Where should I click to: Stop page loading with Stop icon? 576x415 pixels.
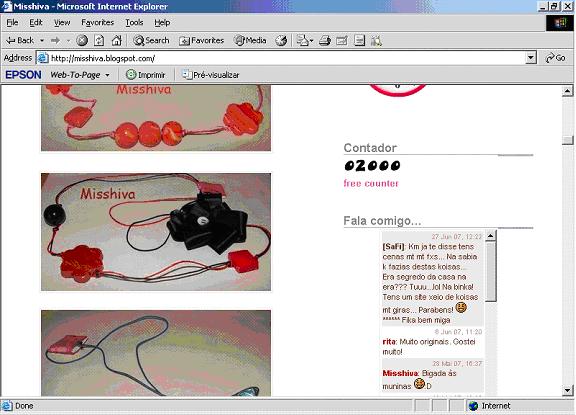click(82, 40)
